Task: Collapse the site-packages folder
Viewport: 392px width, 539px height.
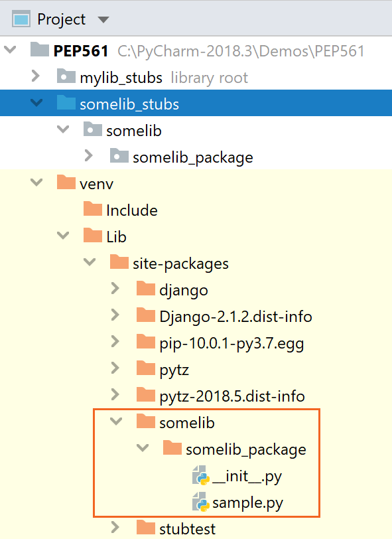Action: point(89,262)
